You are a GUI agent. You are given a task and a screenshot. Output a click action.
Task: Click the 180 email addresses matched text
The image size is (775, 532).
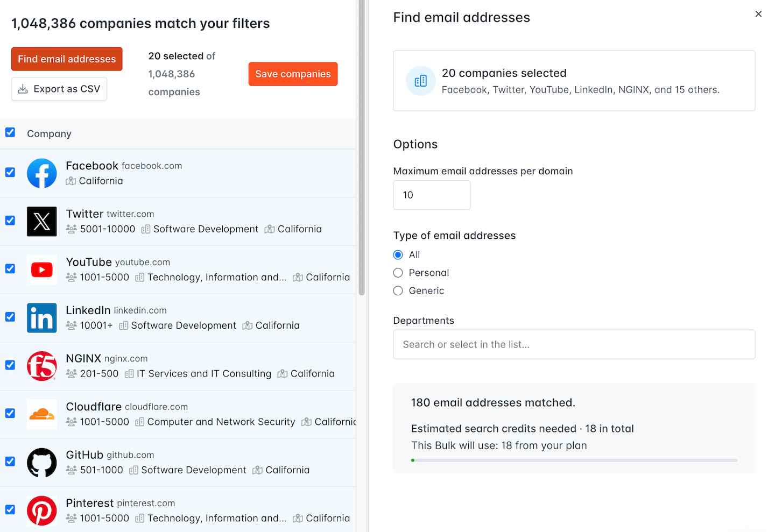click(x=493, y=403)
